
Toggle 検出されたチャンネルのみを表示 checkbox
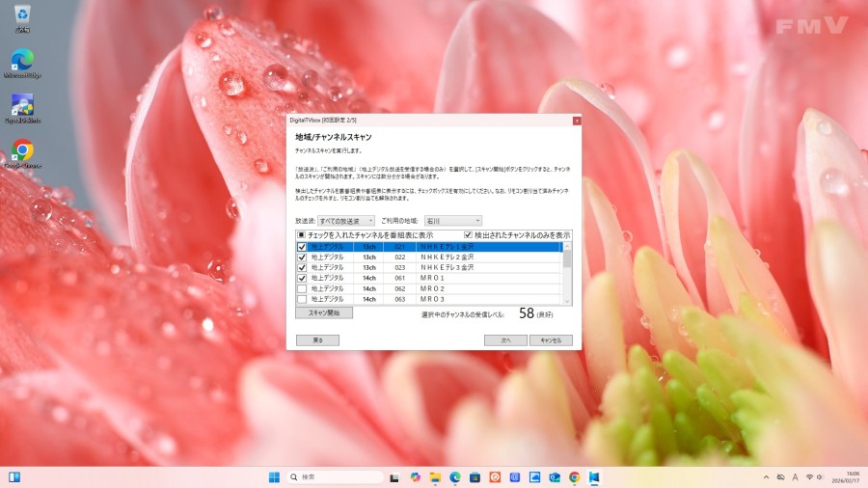(x=469, y=235)
